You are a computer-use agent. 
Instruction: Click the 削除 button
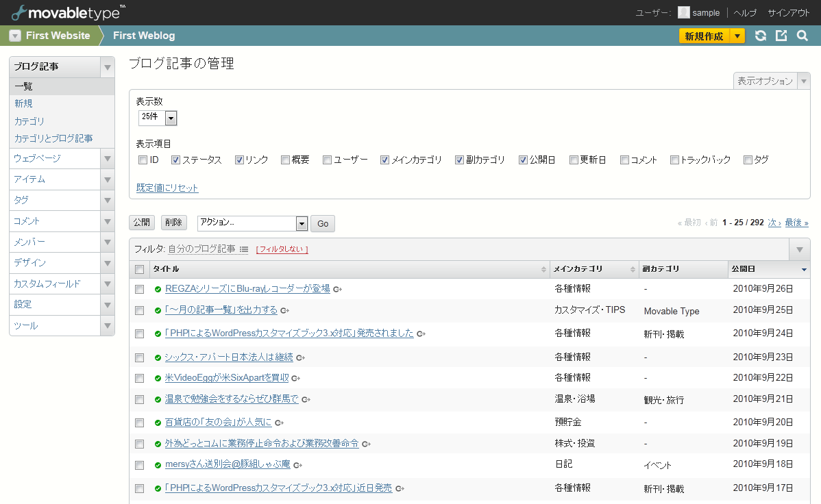point(174,223)
